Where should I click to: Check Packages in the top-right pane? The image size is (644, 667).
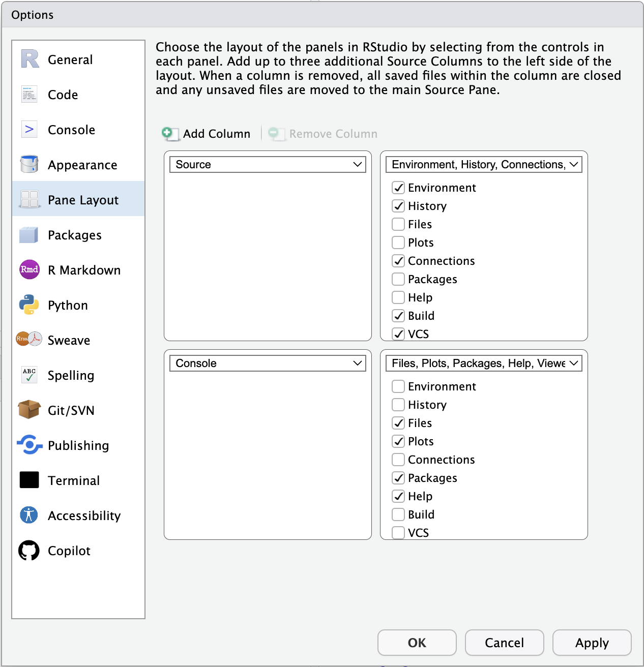tap(398, 279)
